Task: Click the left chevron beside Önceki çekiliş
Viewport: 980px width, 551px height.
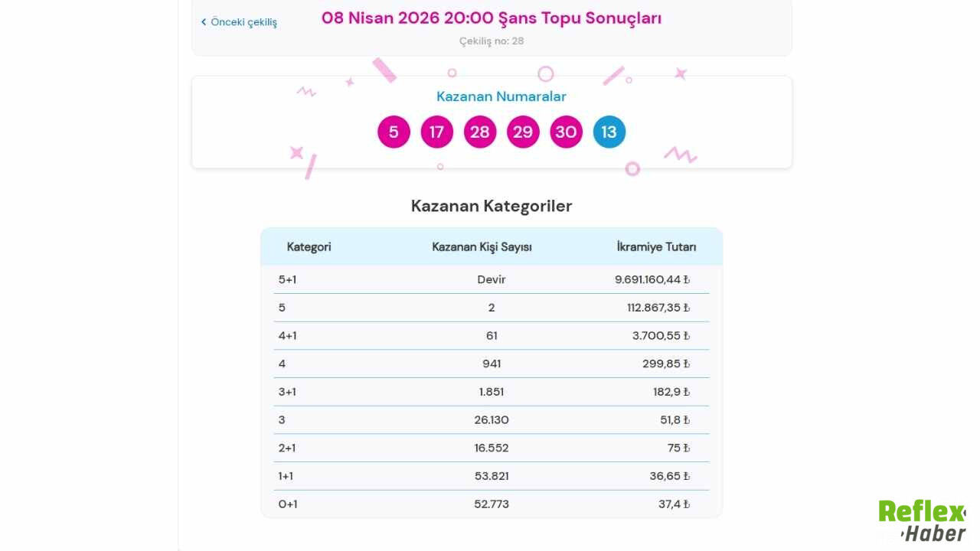Action: tap(204, 22)
